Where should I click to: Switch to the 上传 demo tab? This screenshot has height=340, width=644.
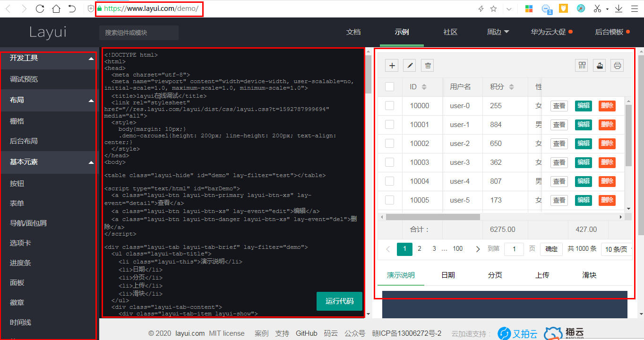click(x=542, y=275)
